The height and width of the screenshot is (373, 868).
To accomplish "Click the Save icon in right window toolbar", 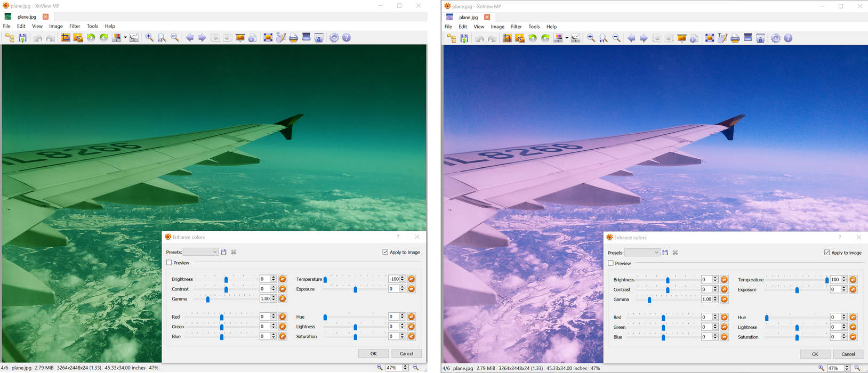I will coord(464,38).
